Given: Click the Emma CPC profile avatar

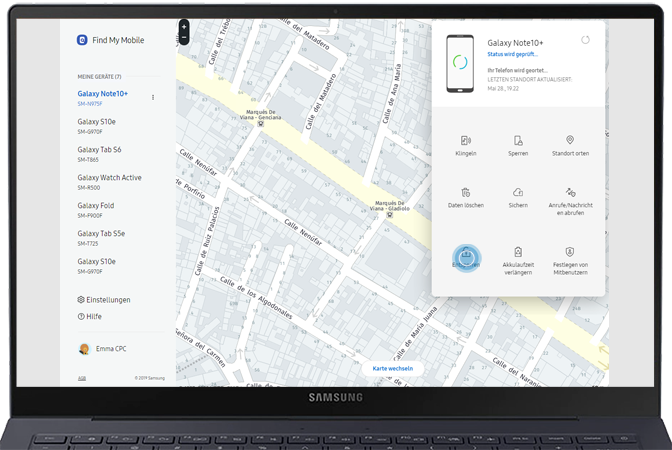Looking at the screenshot, I should [x=84, y=349].
